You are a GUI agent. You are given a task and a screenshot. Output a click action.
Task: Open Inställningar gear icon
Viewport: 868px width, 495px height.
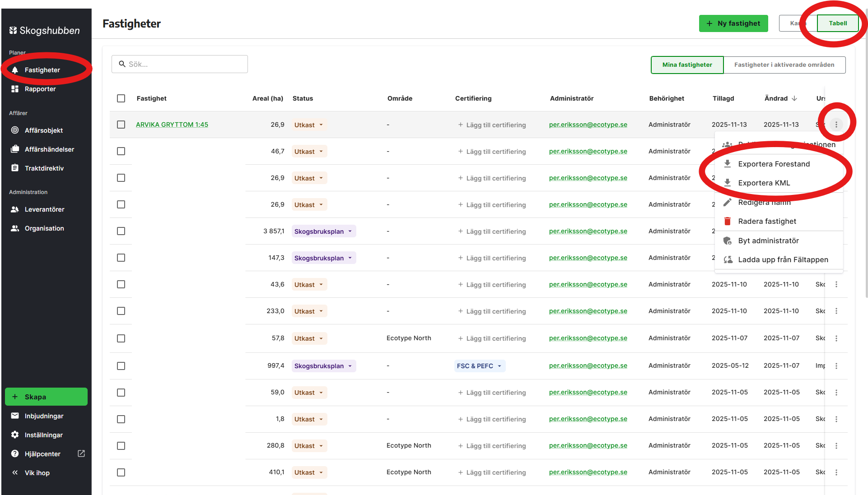15,435
